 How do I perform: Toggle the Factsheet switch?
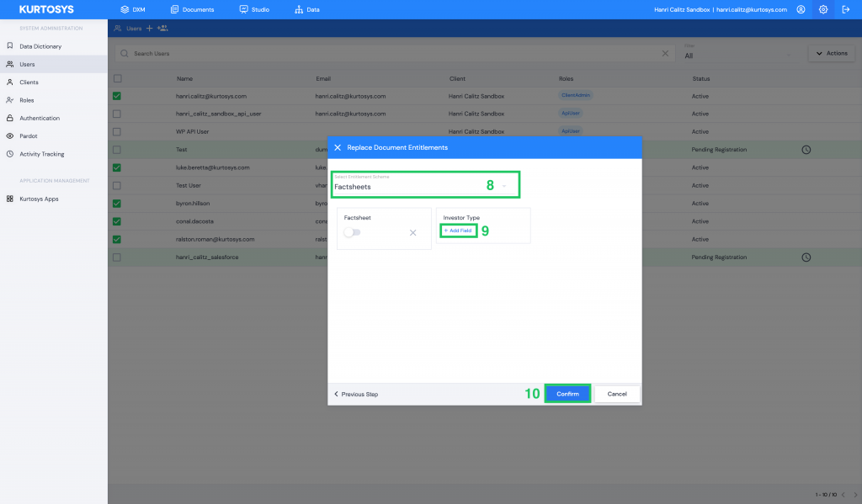coord(351,233)
